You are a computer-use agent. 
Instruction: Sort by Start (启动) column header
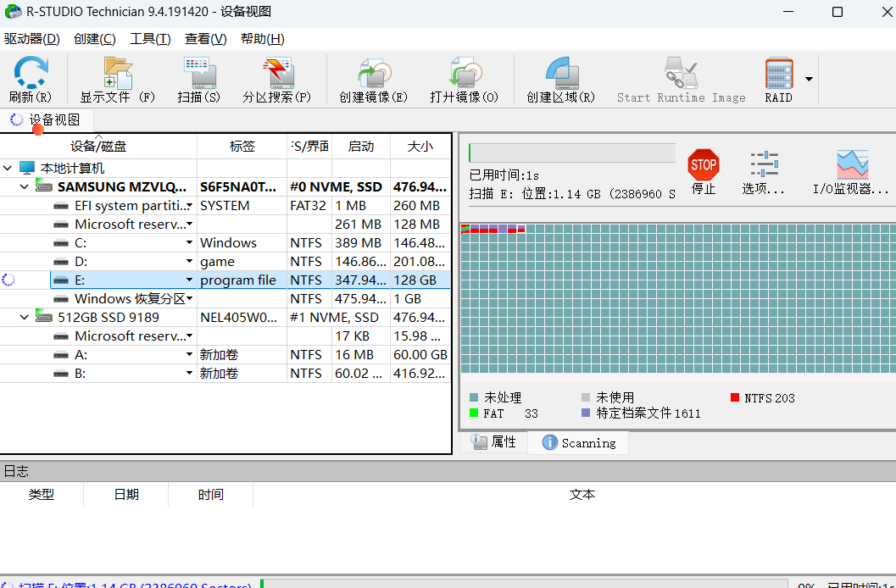click(x=360, y=146)
